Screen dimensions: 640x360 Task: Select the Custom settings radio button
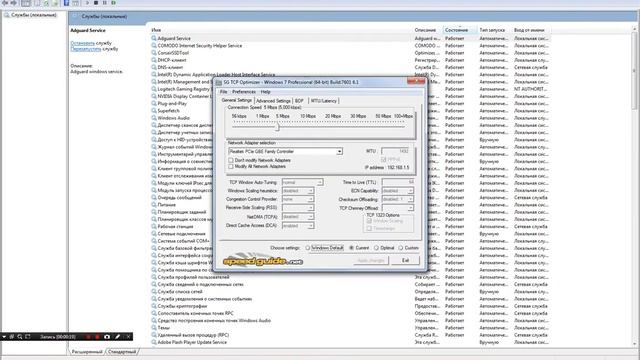click(400, 248)
